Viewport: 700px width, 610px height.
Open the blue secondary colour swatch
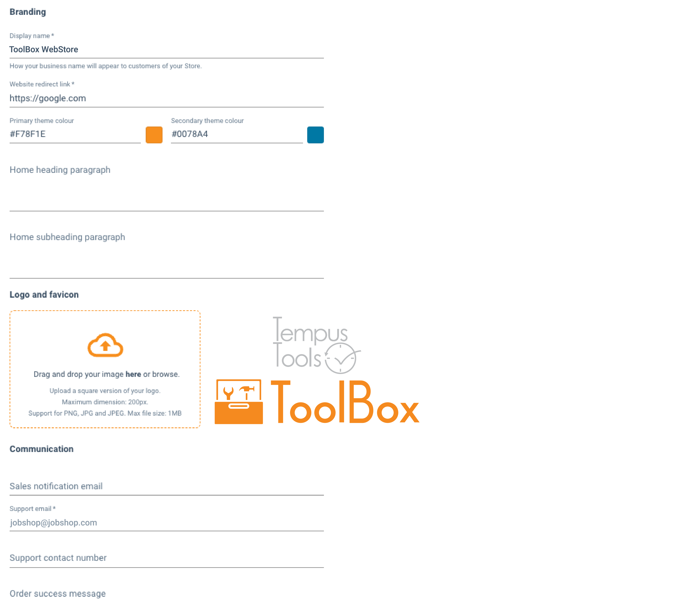(315, 135)
